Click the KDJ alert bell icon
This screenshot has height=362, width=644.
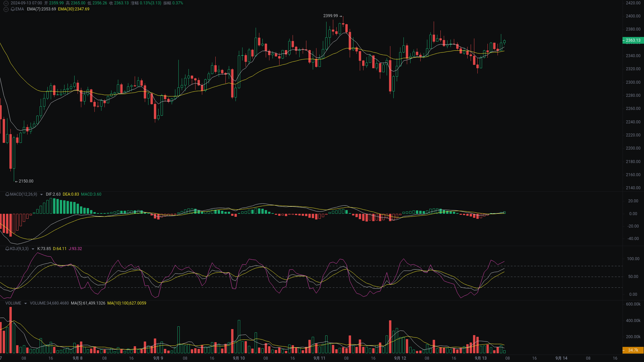point(7,249)
